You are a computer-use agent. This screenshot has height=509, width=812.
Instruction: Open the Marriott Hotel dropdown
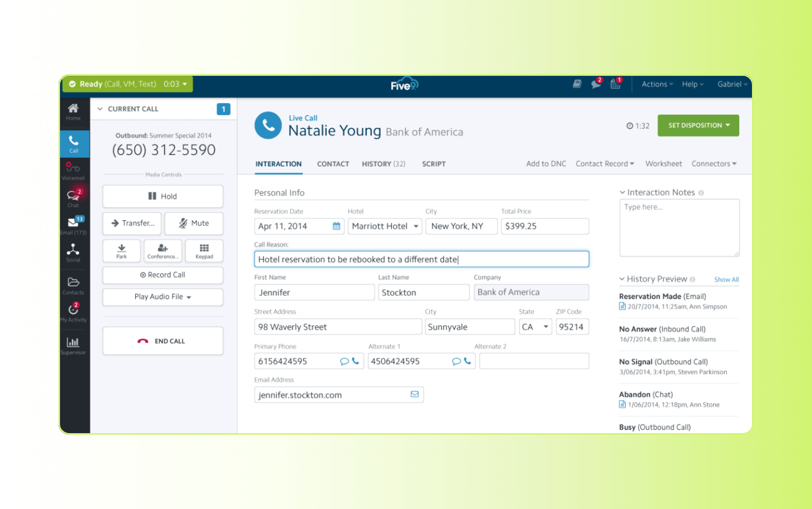pyautogui.click(x=385, y=226)
